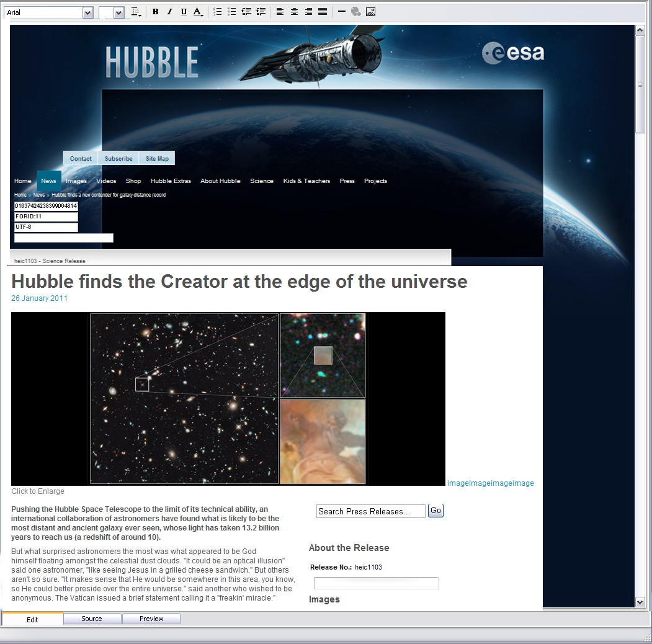Switch to the Preview tab
The height and width of the screenshot is (644, 652).
pos(151,619)
